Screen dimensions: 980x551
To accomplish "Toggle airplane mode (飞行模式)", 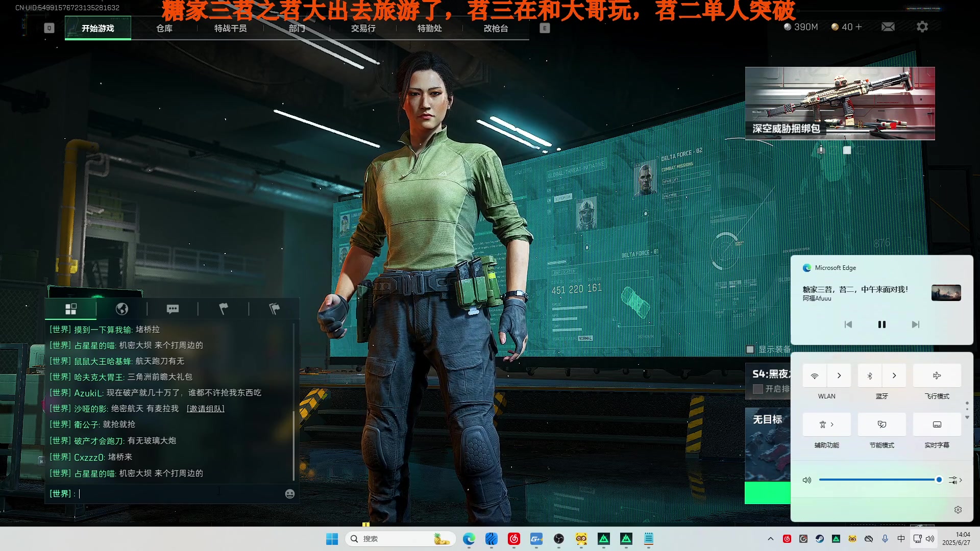I will 937,375.
